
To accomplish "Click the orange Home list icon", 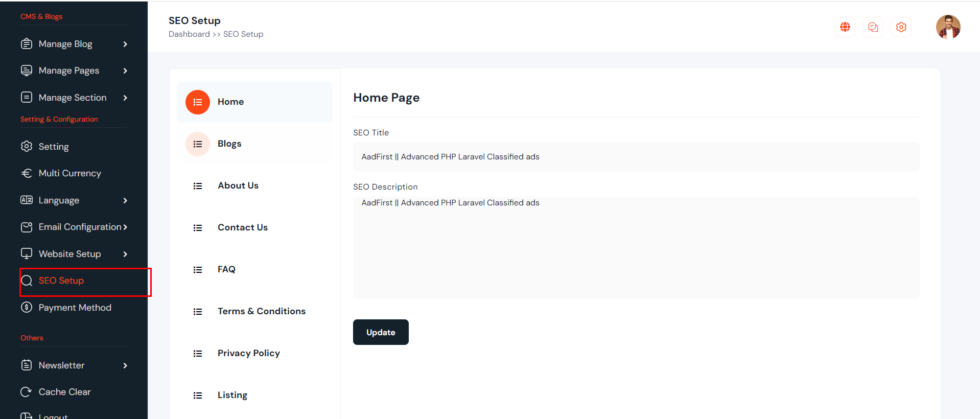I will 198,102.
